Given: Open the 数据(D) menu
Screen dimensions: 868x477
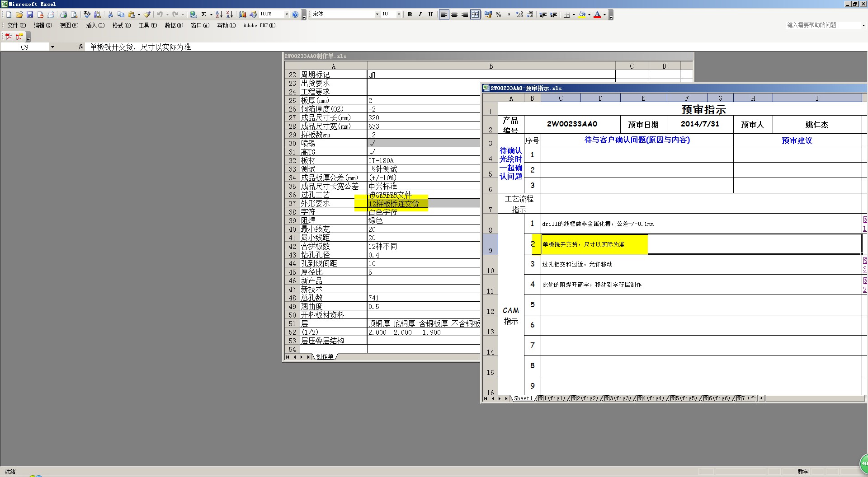Looking at the screenshot, I should [x=174, y=25].
